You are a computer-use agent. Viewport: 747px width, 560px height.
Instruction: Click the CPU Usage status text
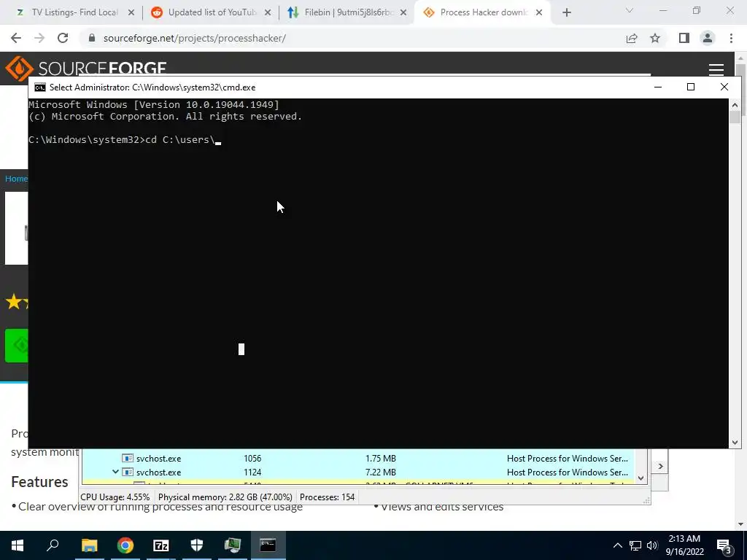115,497
